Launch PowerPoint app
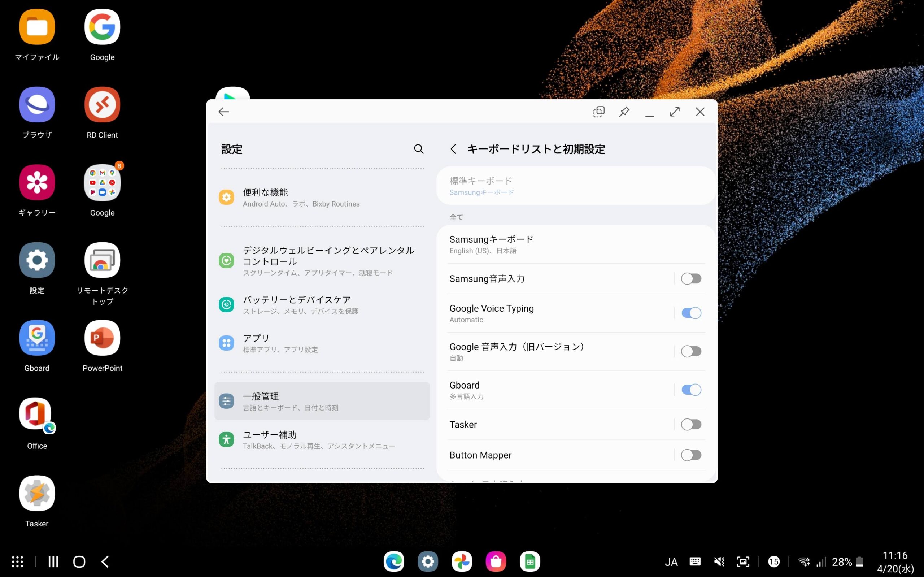This screenshot has width=924, height=577. click(x=102, y=338)
